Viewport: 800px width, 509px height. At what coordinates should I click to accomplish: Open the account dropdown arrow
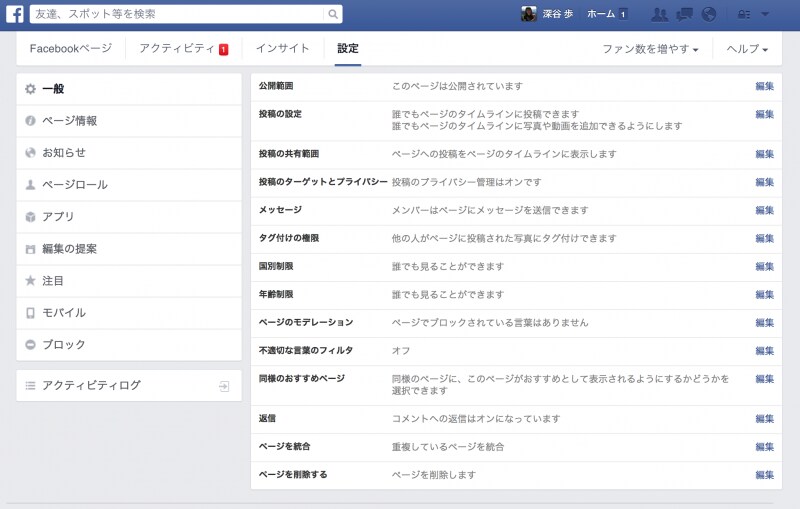(765, 14)
